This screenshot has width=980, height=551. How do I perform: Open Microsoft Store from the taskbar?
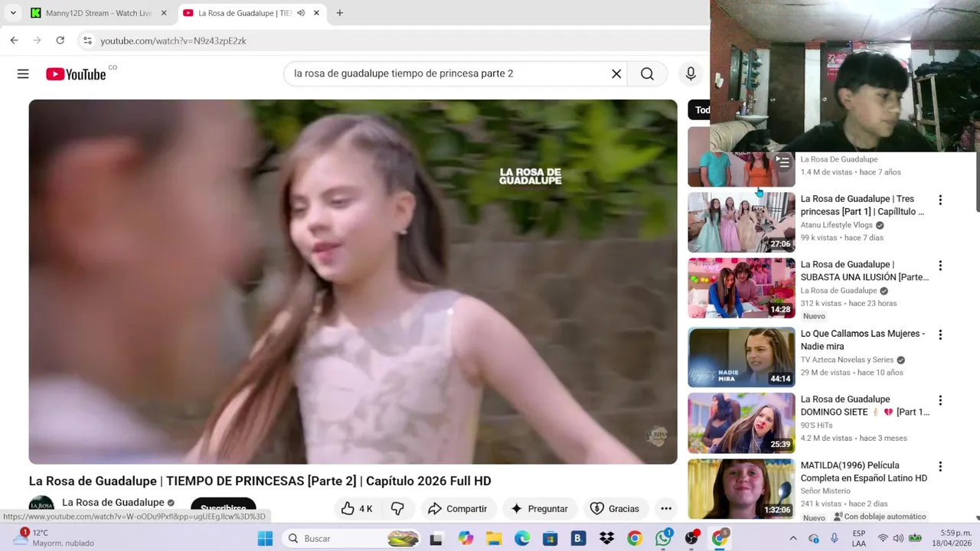pos(550,539)
